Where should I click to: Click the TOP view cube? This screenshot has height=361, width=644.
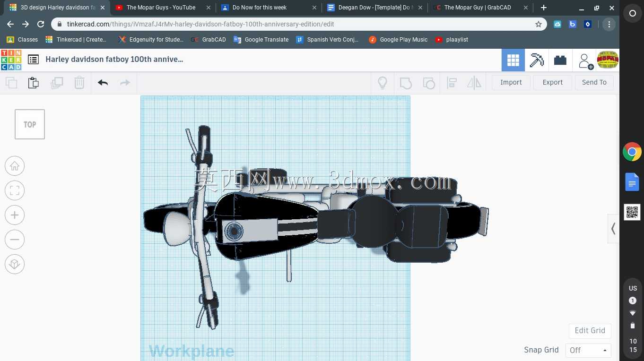[x=30, y=124]
